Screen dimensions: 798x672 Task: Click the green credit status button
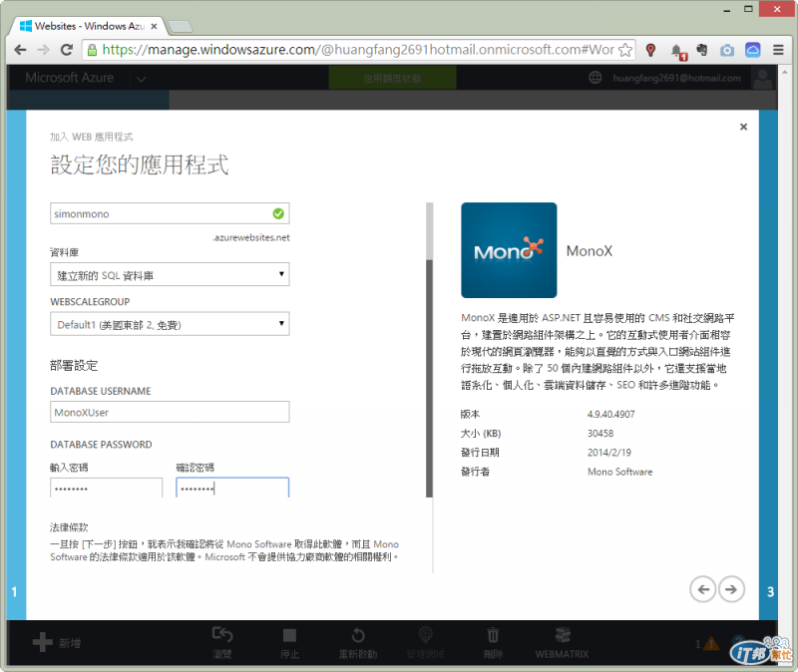pos(392,79)
